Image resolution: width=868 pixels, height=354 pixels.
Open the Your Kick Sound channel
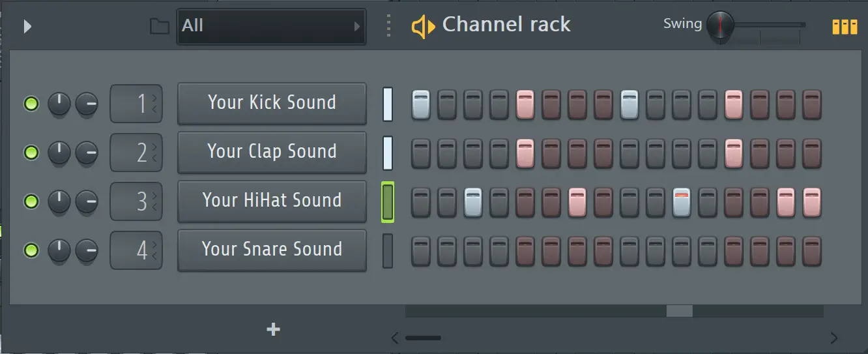coord(272,103)
